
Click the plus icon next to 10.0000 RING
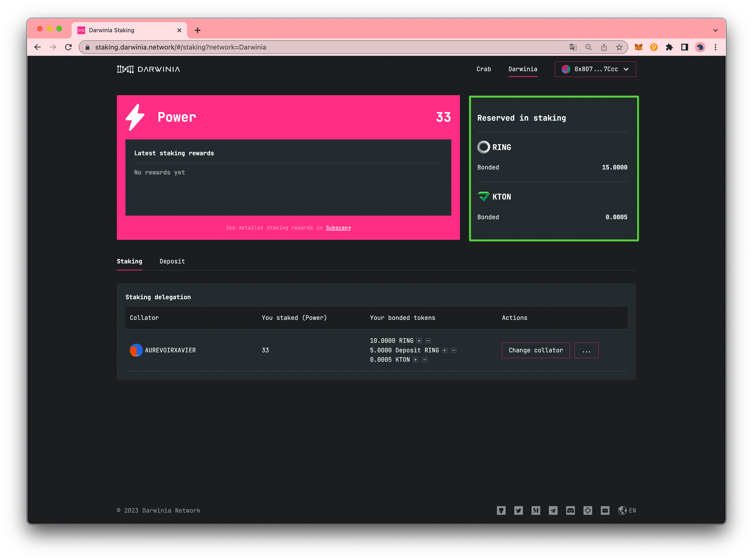(418, 340)
